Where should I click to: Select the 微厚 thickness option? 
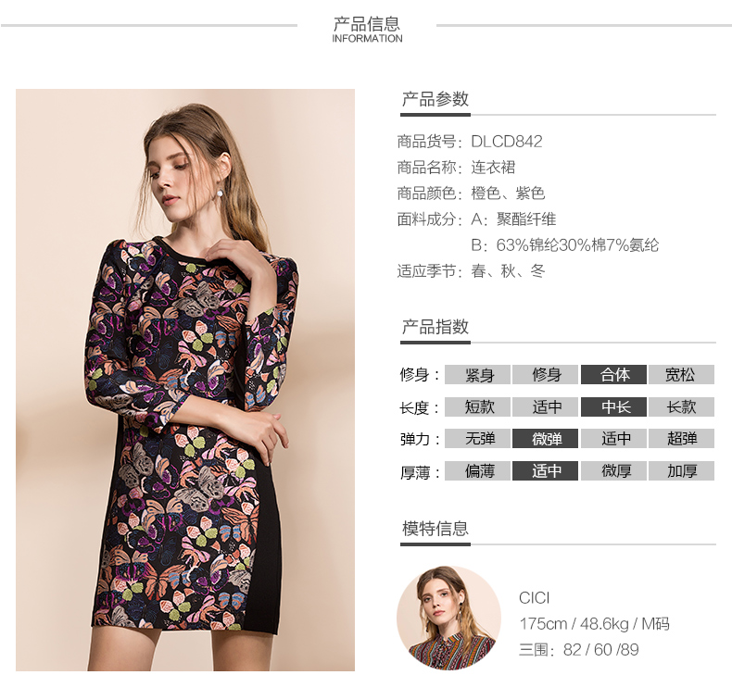point(613,470)
